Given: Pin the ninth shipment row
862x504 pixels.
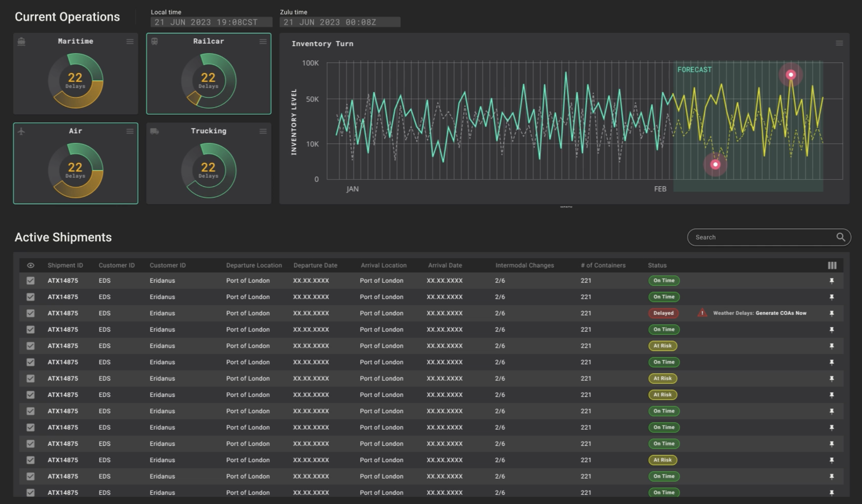Looking at the screenshot, I should point(832,411).
